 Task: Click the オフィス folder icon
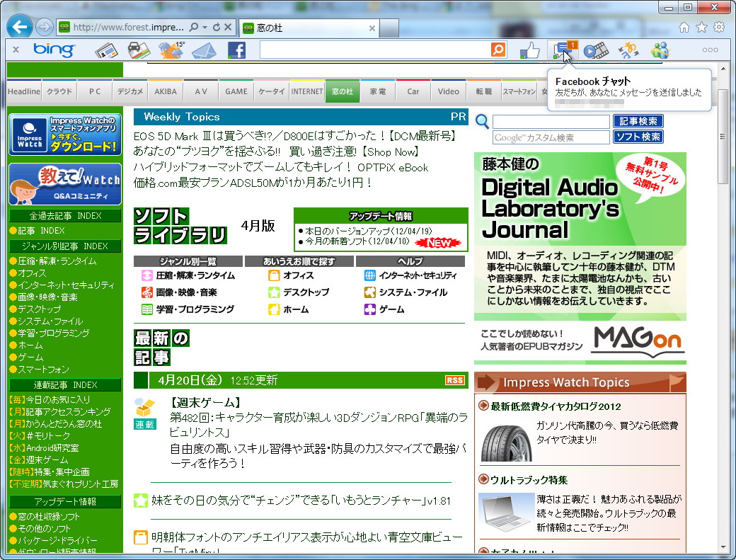pos(274,275)
